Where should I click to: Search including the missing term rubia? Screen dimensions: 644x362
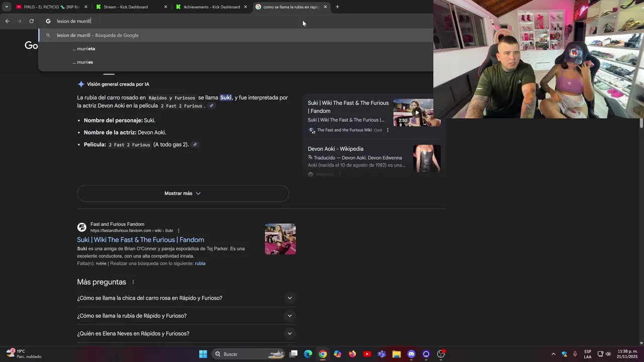coord(200,263)
